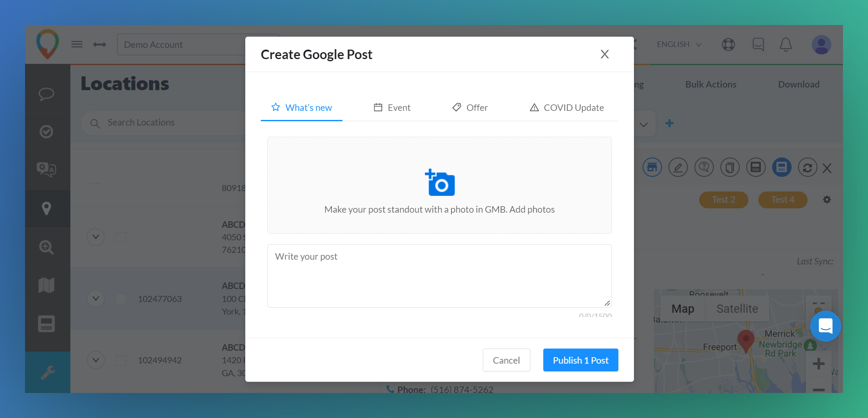The width and height of the screenshot is (868, 418).
Task: Open the map sidebar item
Action: (x=47, y=285)
